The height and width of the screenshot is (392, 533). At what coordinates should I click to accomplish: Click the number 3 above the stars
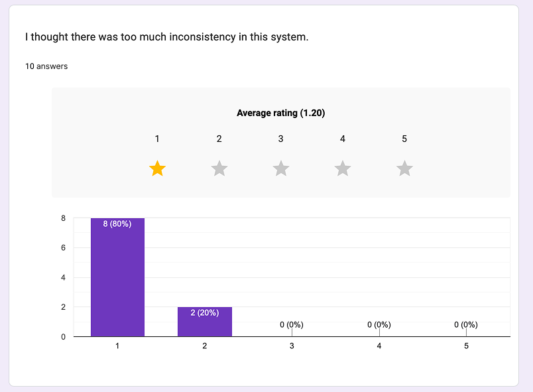click(281, 139)
